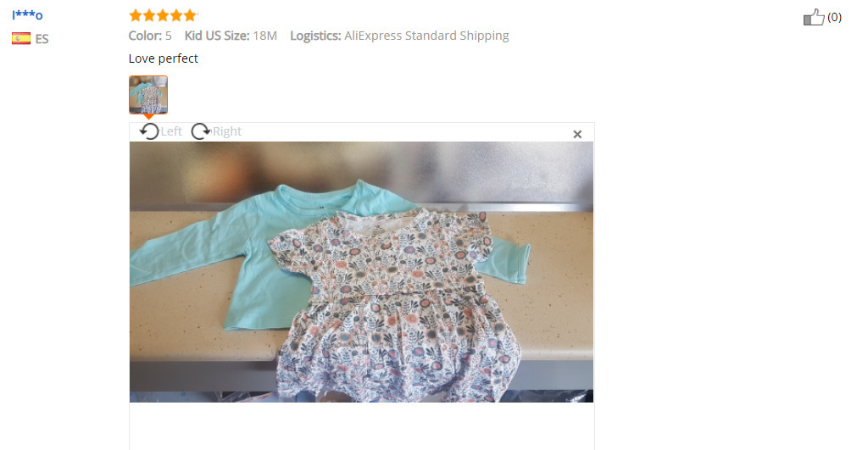Click the orange pointer arrow below thumbnail
The height and width of the screenshot is (450, 868).
148,117
